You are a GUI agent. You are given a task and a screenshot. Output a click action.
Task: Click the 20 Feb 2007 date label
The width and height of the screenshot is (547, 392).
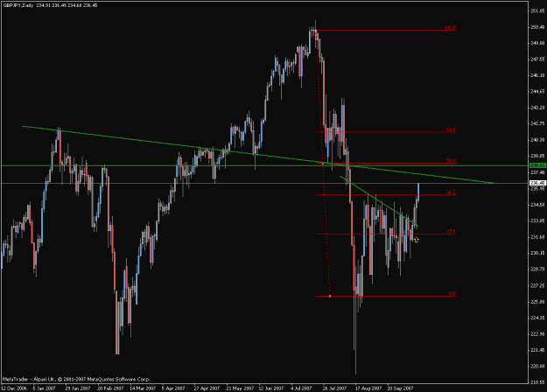pos(110,388)
